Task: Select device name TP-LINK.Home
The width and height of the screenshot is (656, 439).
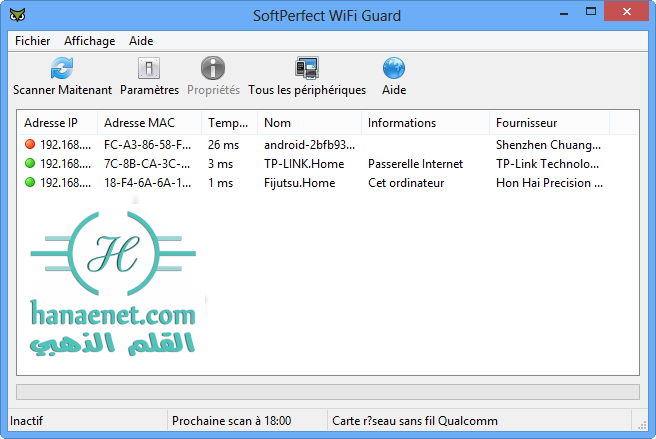Action: point(304,164)
